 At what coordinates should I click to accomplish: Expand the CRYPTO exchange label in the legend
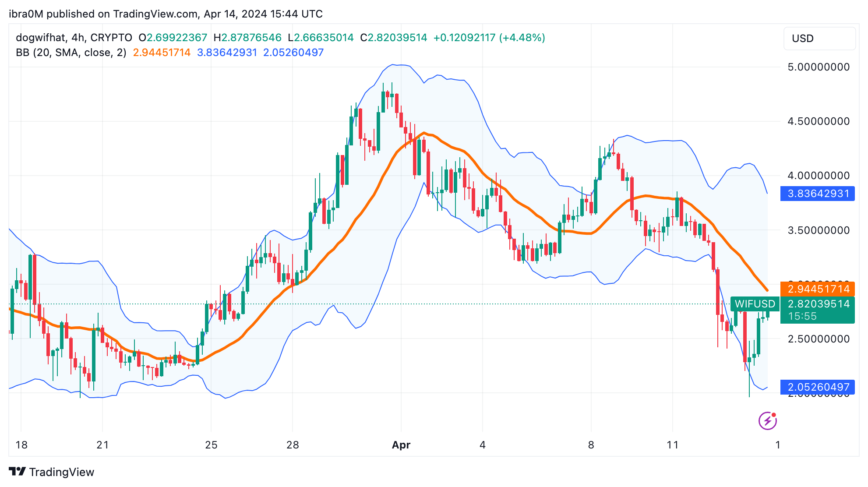click(x=111, y=37)
